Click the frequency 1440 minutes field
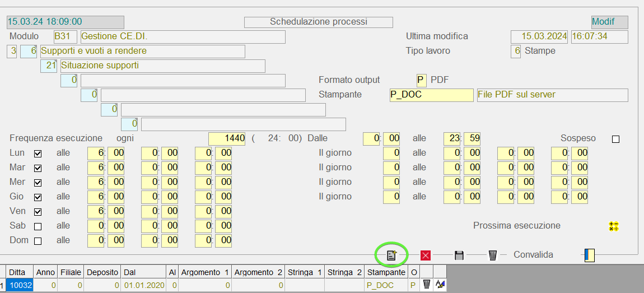The width and height of the screenshot is (644, 293). pos(227,138)
